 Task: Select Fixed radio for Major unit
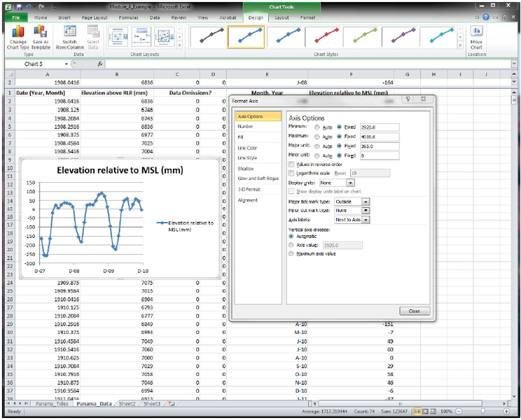[x=339, y=146]
